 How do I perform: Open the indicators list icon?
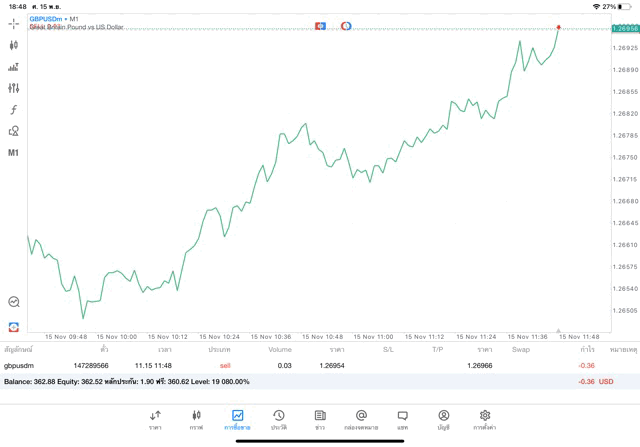(14, 67)
